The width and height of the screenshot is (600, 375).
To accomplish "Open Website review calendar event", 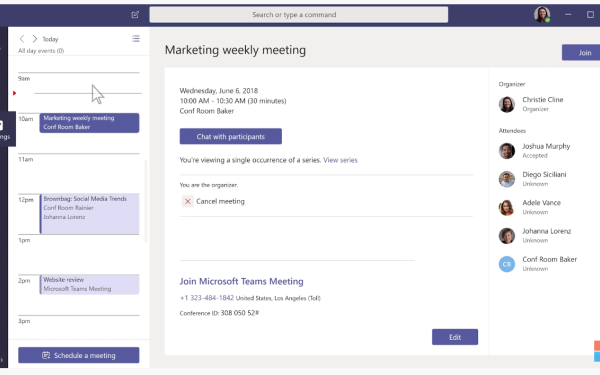I will click(89, 284).
